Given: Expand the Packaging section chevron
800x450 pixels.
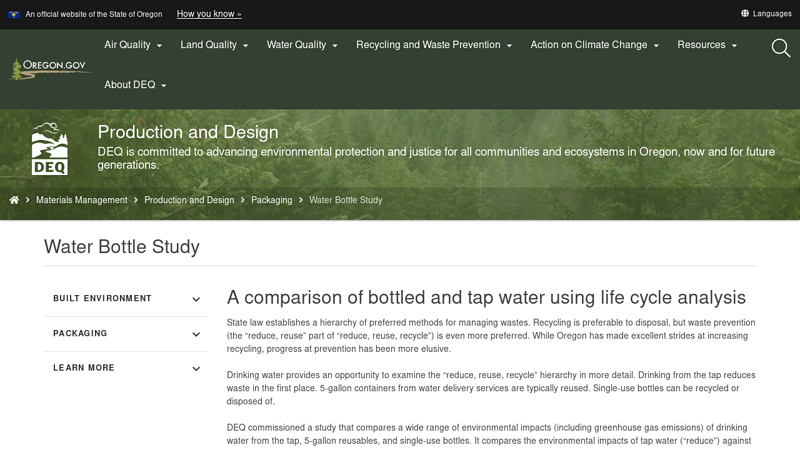Looking at the screenshot, I should 196,334.
